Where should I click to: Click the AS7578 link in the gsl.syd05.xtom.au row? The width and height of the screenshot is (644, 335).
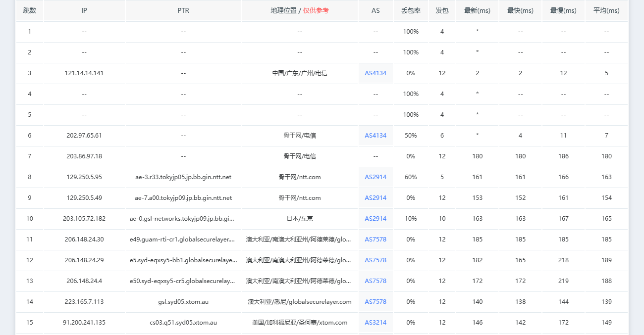click(376, 302)
